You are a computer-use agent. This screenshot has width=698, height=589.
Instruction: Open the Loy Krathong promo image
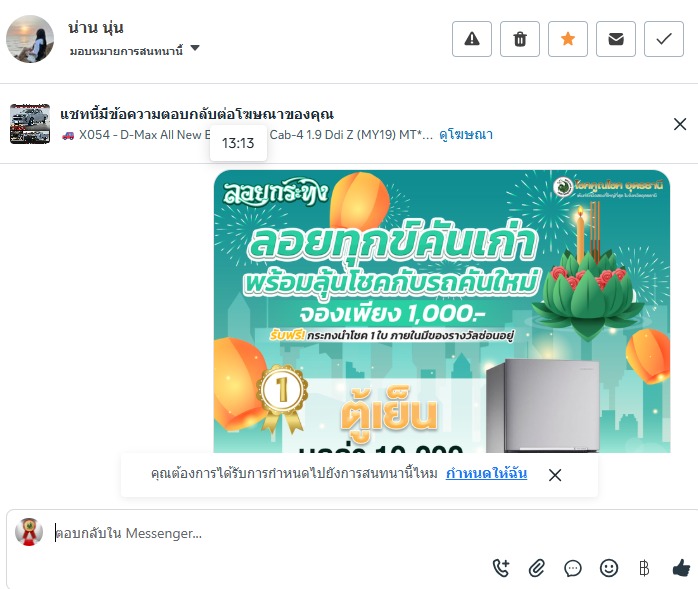coord(442,311)
